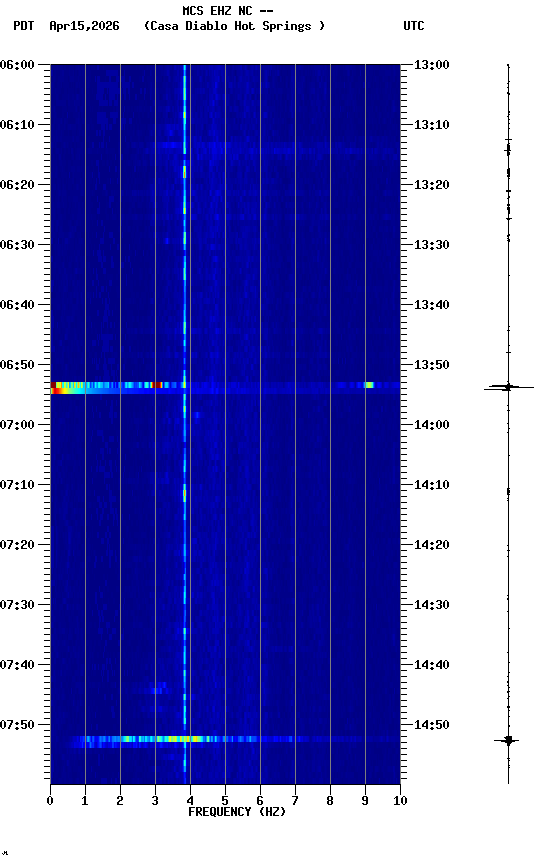
Task: Click the large seismogram spike near 13:53
Action: point(508,387)
